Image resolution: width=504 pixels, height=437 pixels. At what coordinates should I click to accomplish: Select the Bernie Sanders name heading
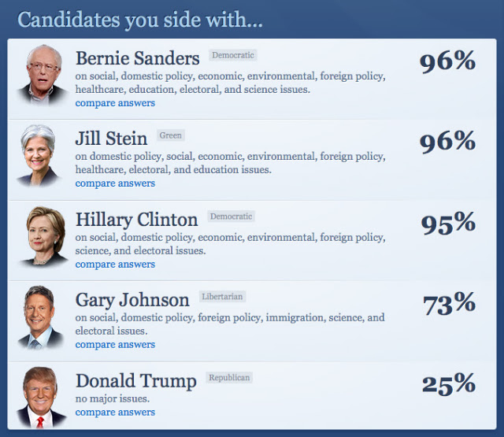coord(138,58)
